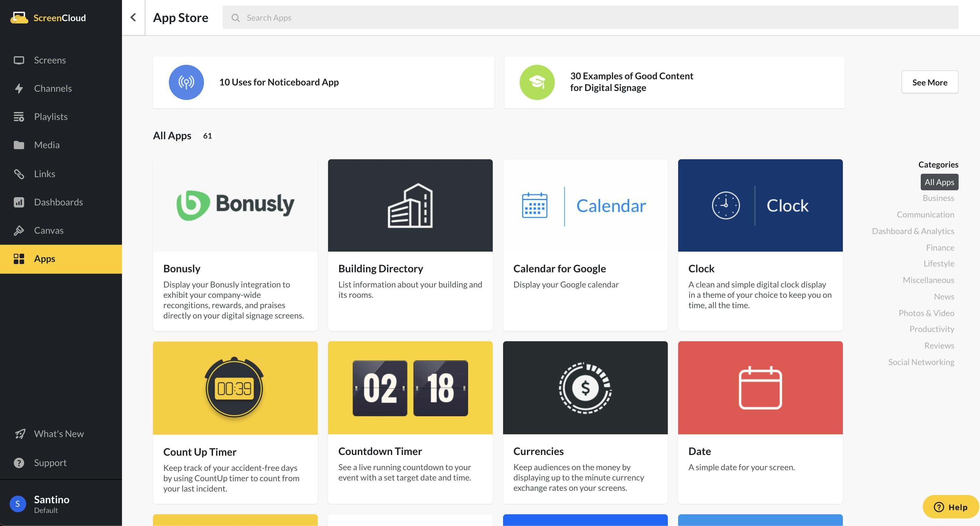Screen dimensions: 980x526
Task: Click the What's New rocket icon
Action: tap(20, 434)
